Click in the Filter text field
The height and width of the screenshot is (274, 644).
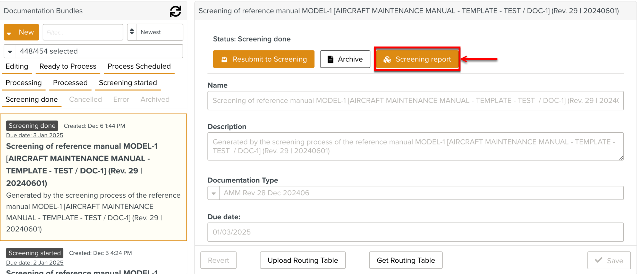click(83, 32)
